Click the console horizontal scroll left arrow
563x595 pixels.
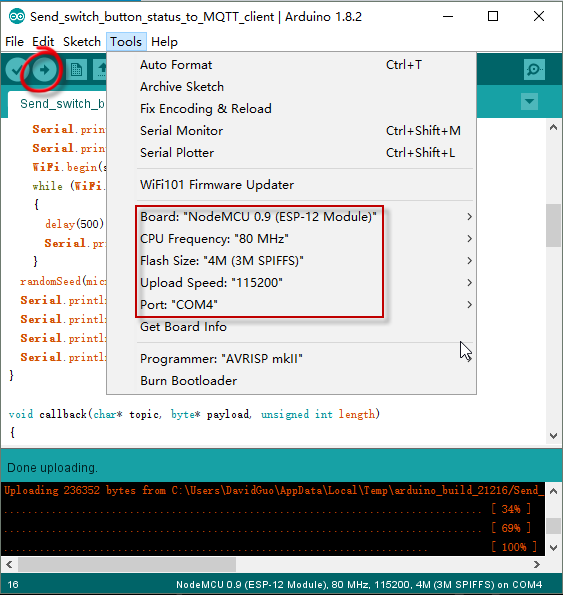(9, 565)
